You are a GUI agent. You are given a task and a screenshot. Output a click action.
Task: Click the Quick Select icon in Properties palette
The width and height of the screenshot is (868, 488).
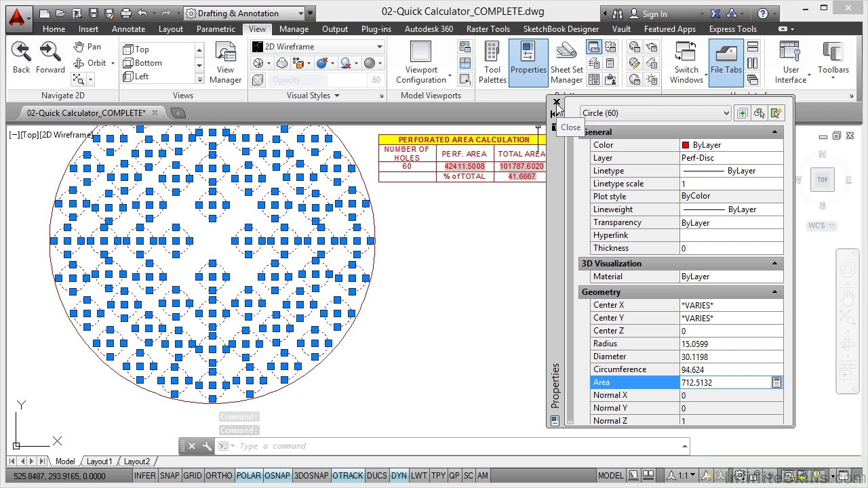pyautogui.click(x=776, y=113)
